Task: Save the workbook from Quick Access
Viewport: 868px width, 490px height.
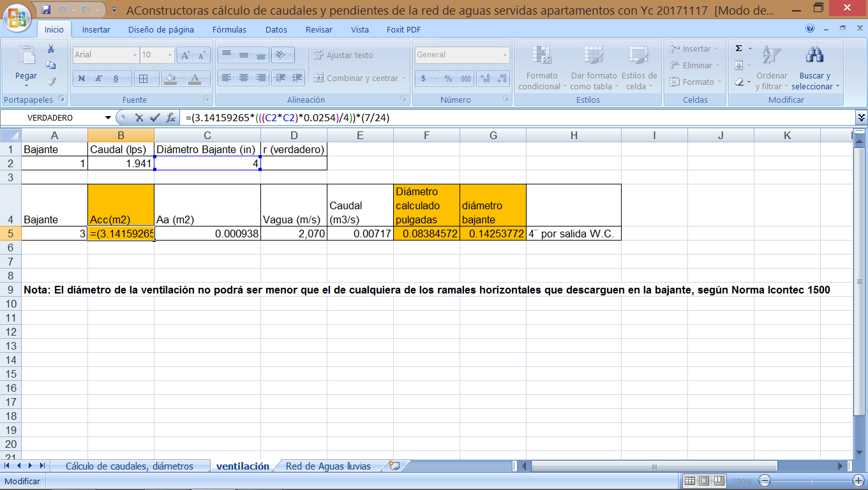Action: point(46,10)
